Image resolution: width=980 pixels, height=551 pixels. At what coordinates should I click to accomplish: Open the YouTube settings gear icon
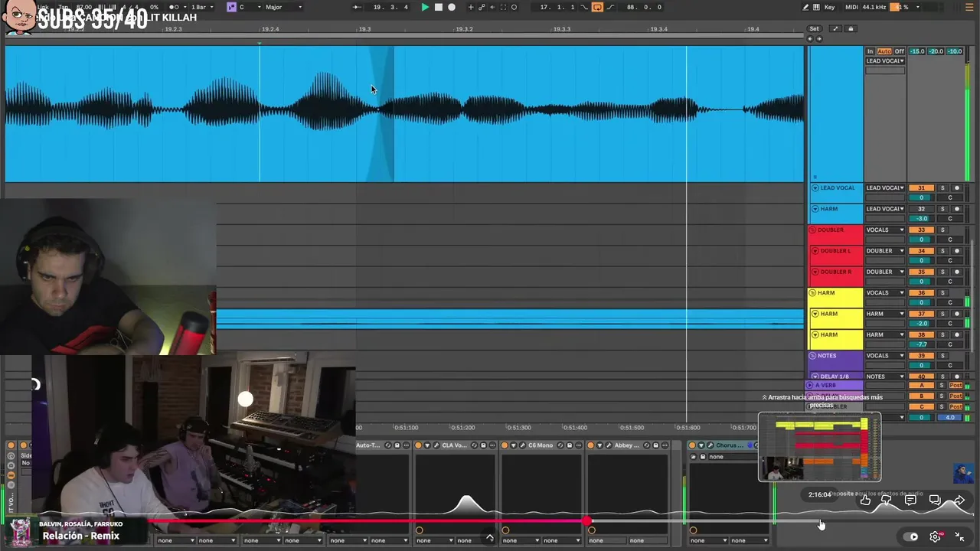pos(935,536)
